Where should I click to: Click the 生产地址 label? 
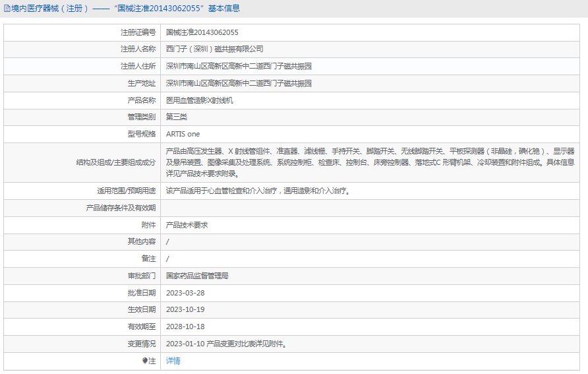[141, 83]
